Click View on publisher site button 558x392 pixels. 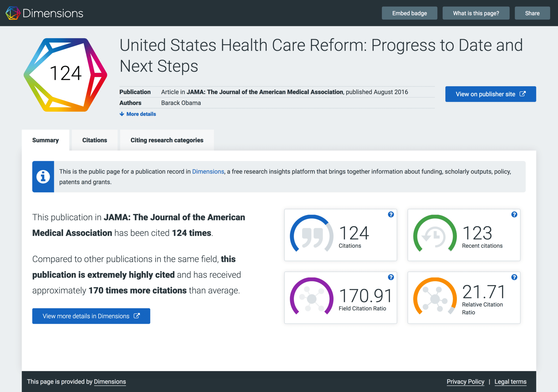(x=490, y=94)
